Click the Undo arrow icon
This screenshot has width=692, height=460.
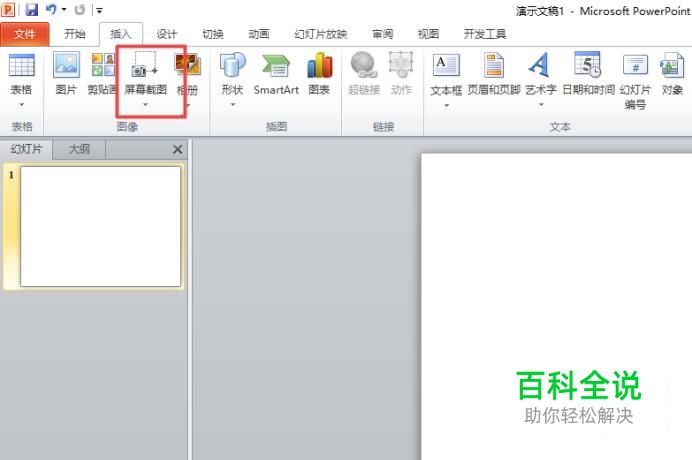coord(51,9)
